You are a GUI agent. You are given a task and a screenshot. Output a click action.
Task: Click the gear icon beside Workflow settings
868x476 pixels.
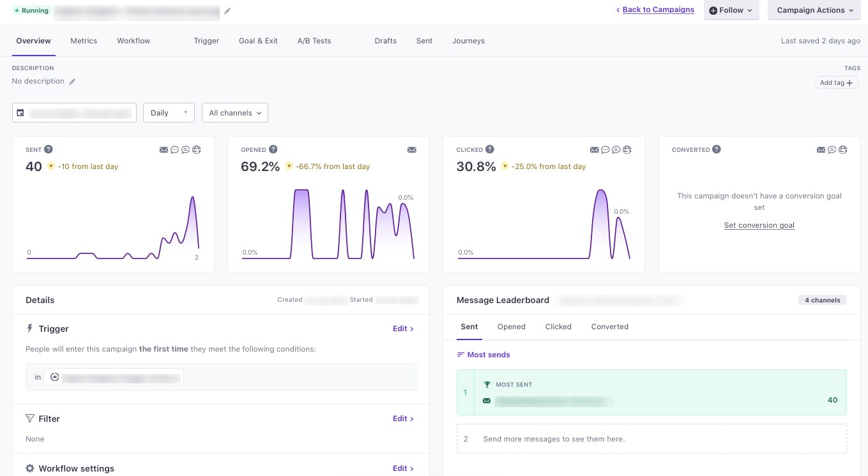point(29,468)
